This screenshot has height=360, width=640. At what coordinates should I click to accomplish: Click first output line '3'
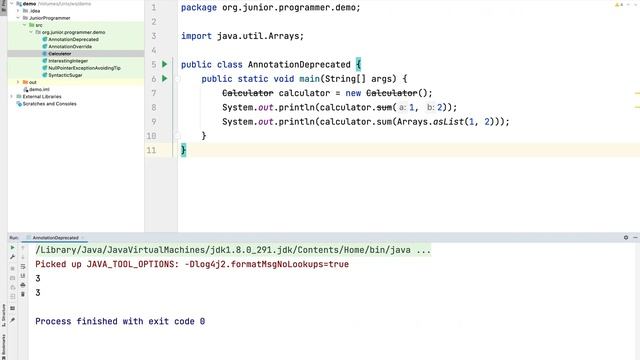tap(38, 278)
